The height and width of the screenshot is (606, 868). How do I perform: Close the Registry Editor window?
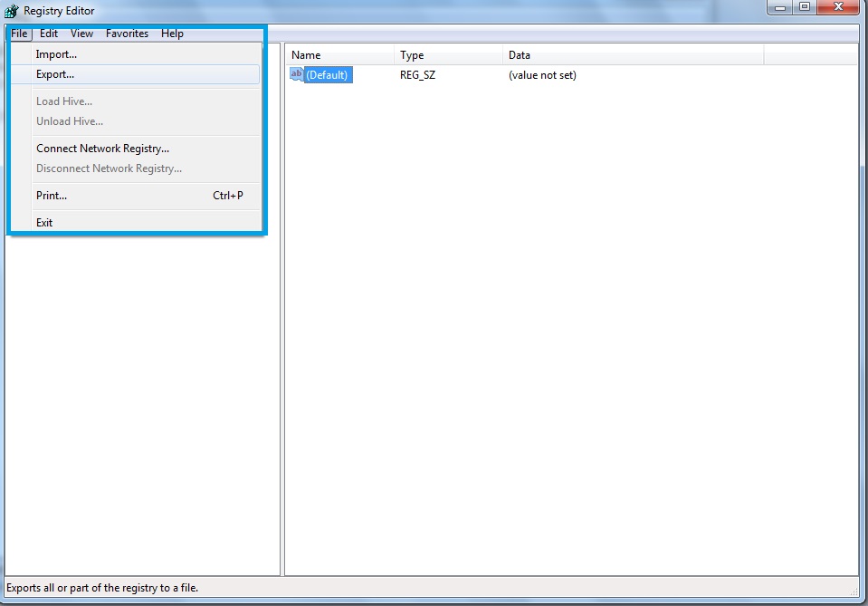tap(838, 7)
